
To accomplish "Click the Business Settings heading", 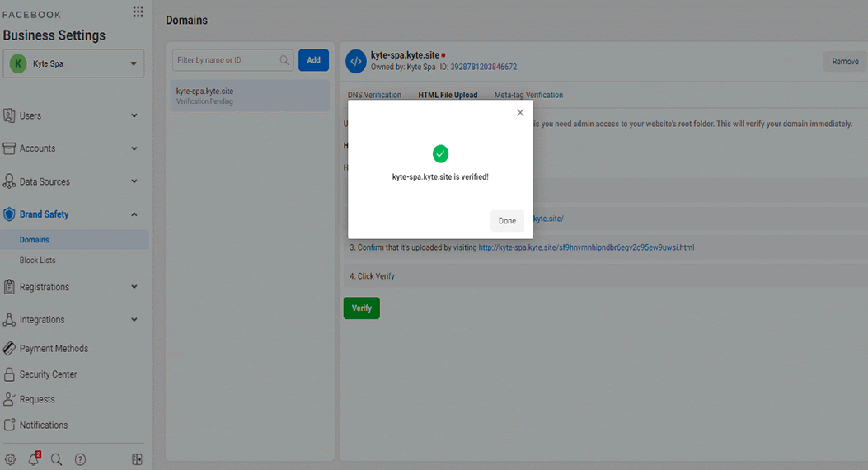I will pos(54,35).
